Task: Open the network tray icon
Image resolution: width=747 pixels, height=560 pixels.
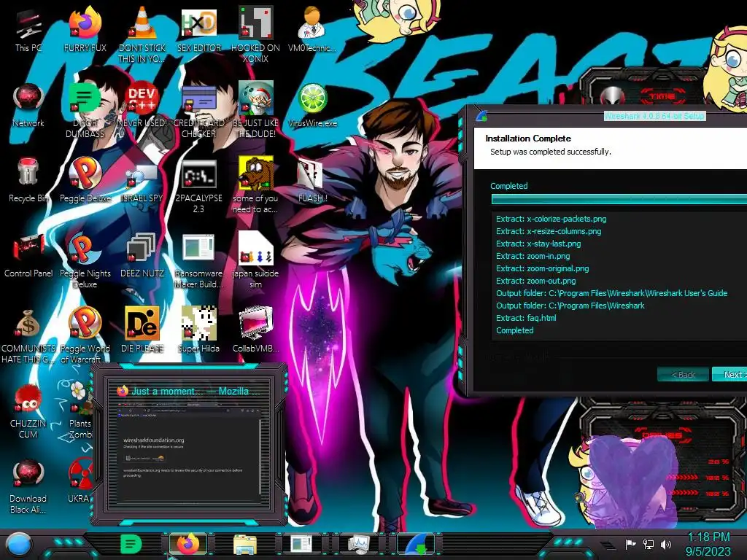Action: (x=649, y=544)
